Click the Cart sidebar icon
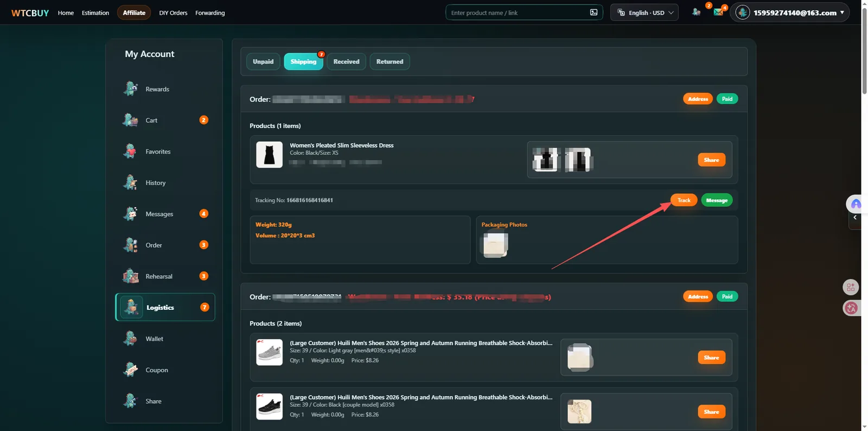The width and height of the screenshot is (868, 431). (x=130, y=120)
